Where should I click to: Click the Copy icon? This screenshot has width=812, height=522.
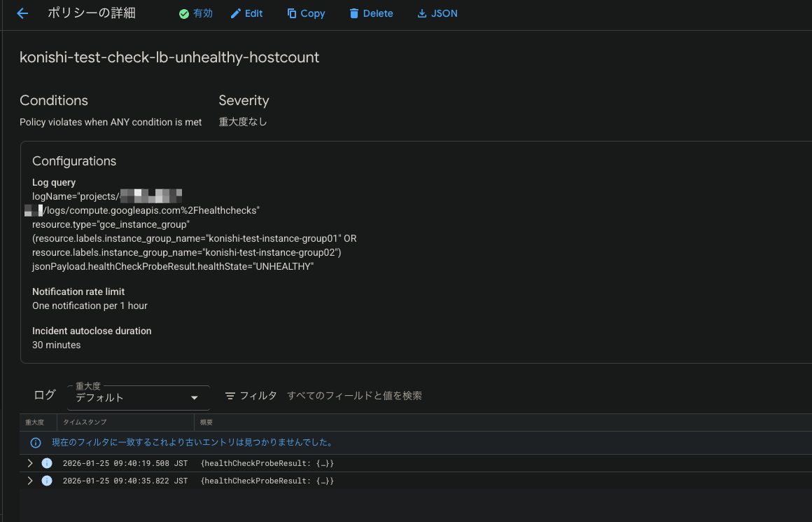coord(292,13)
